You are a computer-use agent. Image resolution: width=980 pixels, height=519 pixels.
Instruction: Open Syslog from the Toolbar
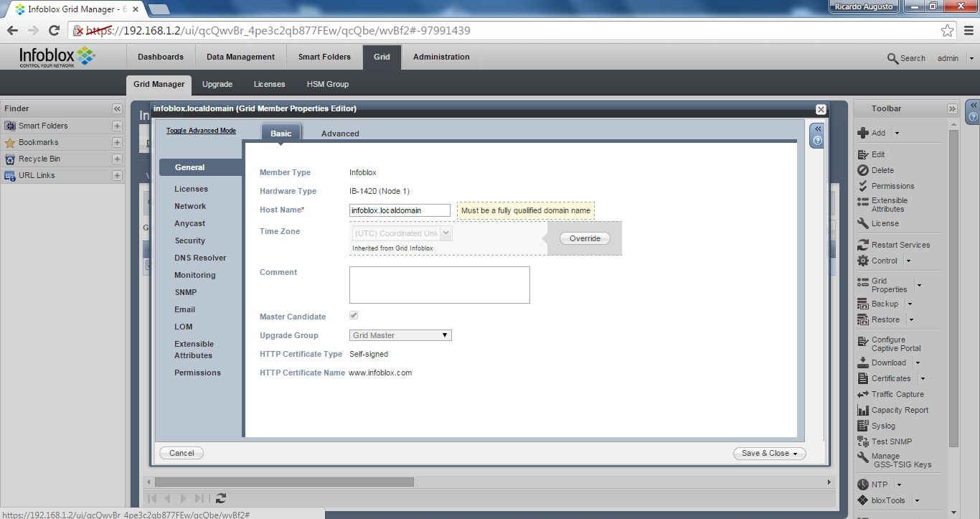(x=863, y=426)
